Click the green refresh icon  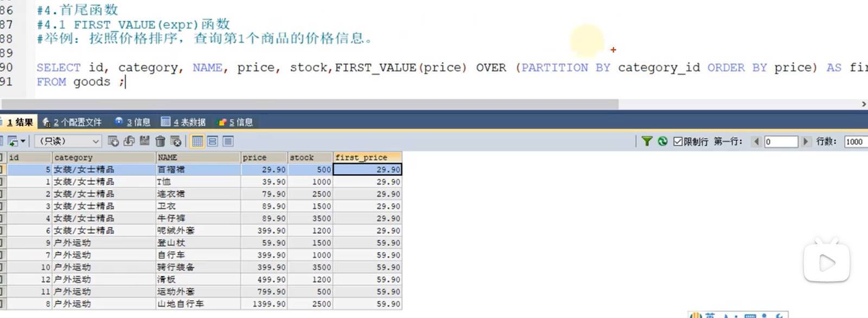(662, 141)
